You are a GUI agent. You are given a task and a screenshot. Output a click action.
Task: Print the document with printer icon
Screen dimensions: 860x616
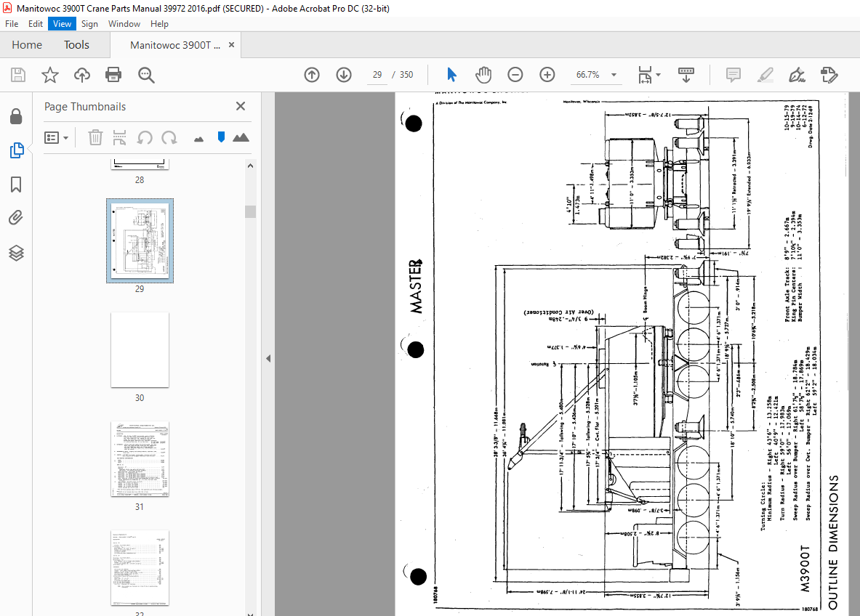(113, 75)
